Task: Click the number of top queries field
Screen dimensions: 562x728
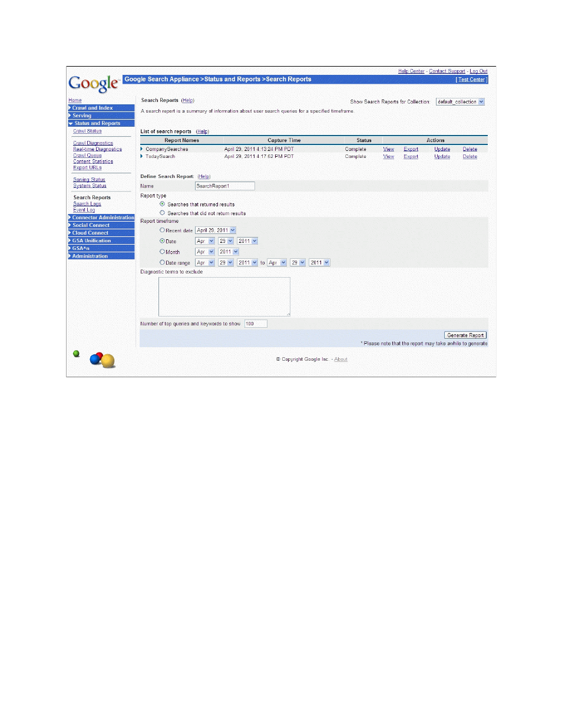Action: coord(255,324)
